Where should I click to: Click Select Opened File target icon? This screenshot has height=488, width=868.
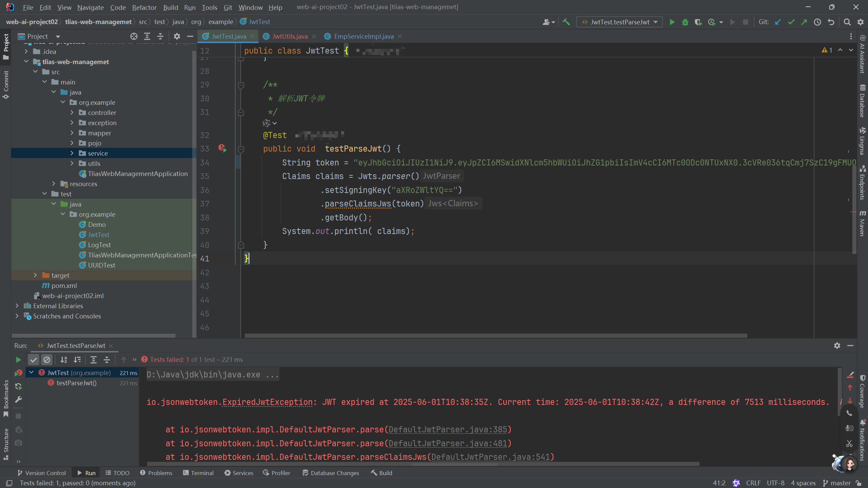coord(134,36)
